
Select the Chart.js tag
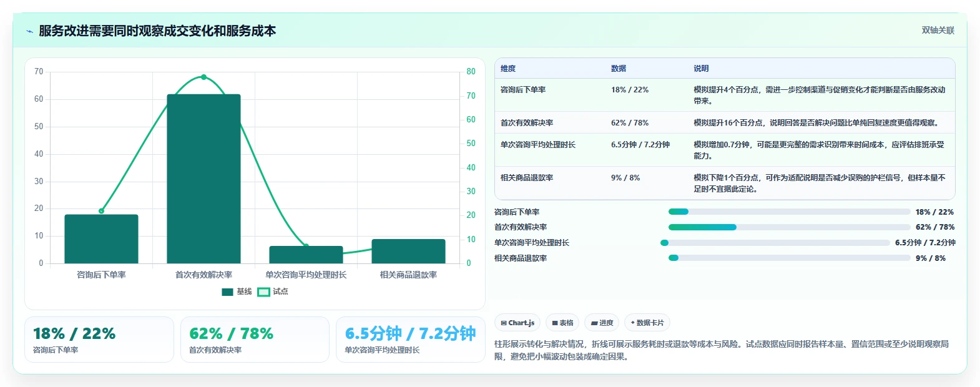click(x=517, y=323)
